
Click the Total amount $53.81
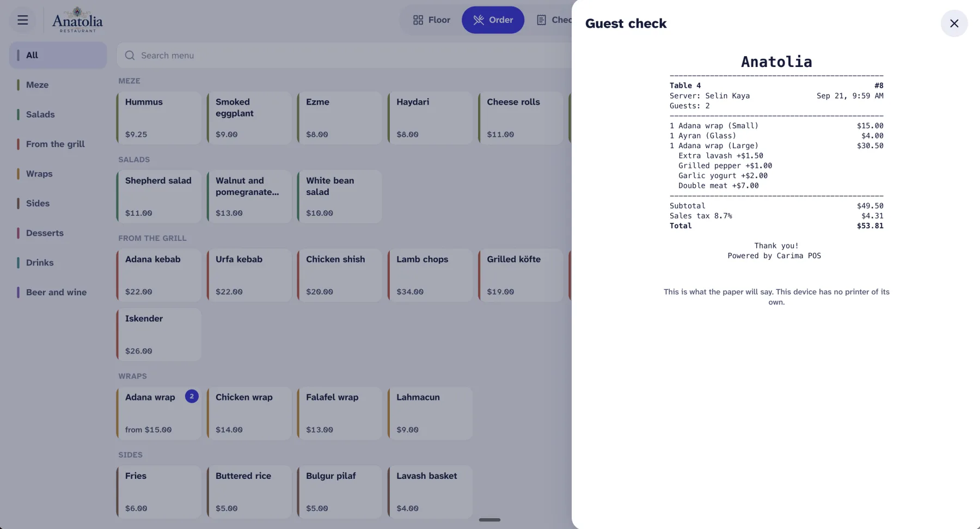point(870,226)
